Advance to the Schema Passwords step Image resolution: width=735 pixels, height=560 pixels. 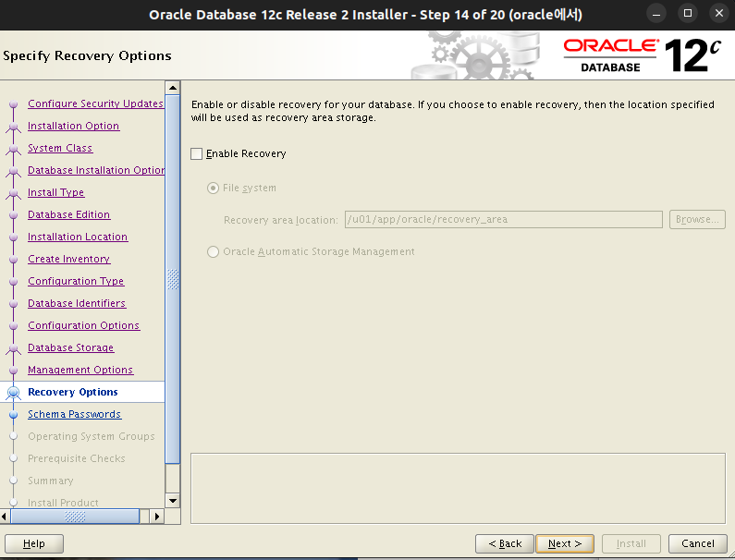tap(75, 414)
